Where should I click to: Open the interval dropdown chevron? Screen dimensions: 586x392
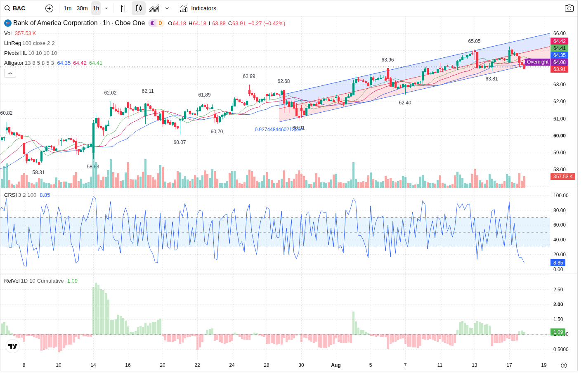(x=106, y=8)
